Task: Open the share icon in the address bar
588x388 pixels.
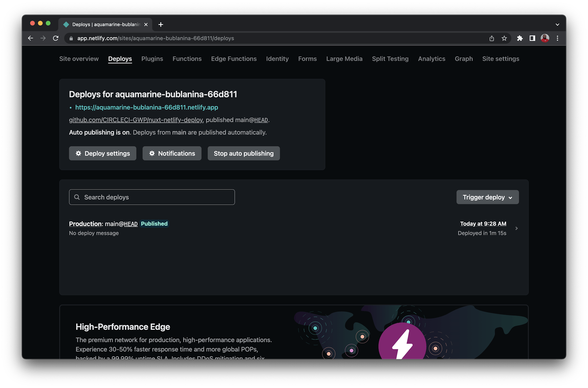Action: (x=492, y=38)
